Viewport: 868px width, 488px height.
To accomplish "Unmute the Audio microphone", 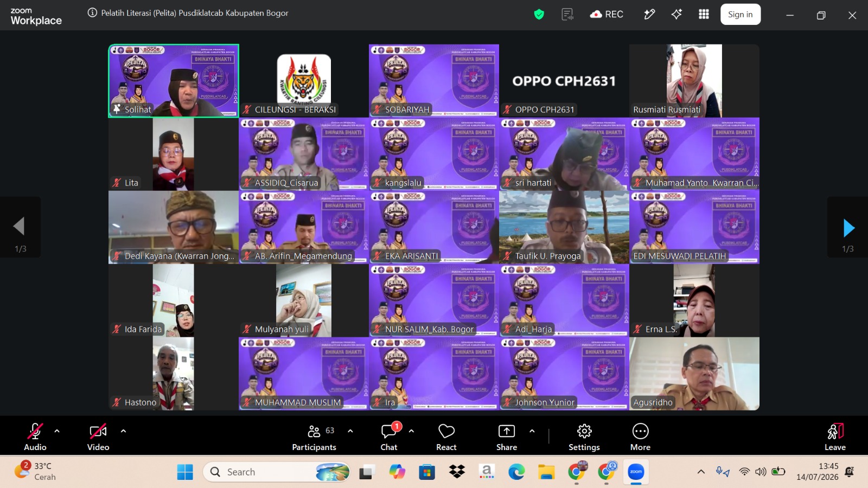I will pyautogui.click(x=35, y=437).
